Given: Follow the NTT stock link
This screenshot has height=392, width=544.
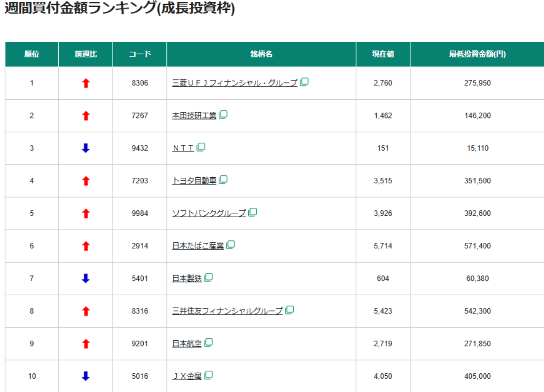Looking at the screenshot, I should point(183,148).
